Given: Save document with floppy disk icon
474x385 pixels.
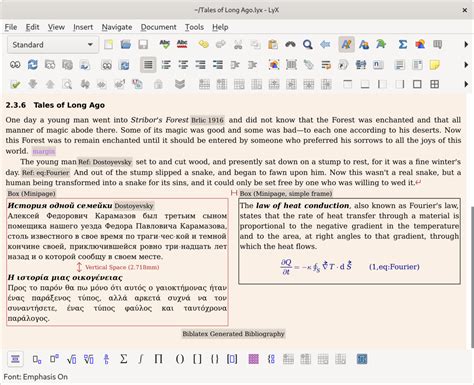Looking at the screenshot, I should (143, 44).
